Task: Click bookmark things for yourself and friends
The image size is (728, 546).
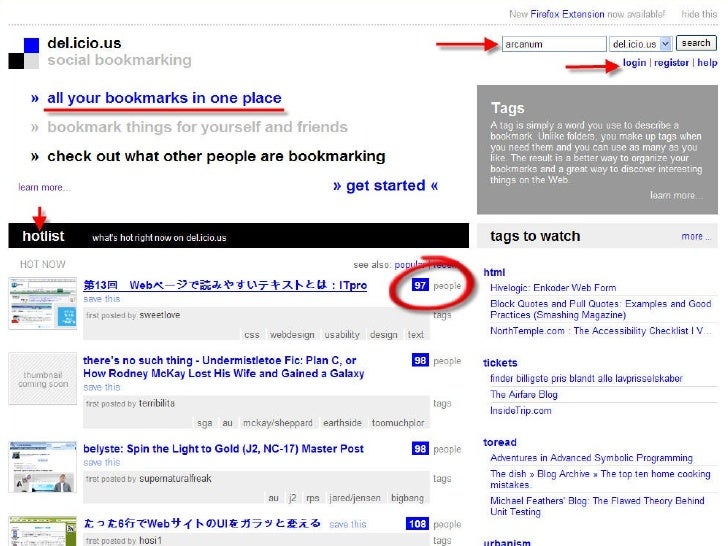Action: [x=197, y=127]
